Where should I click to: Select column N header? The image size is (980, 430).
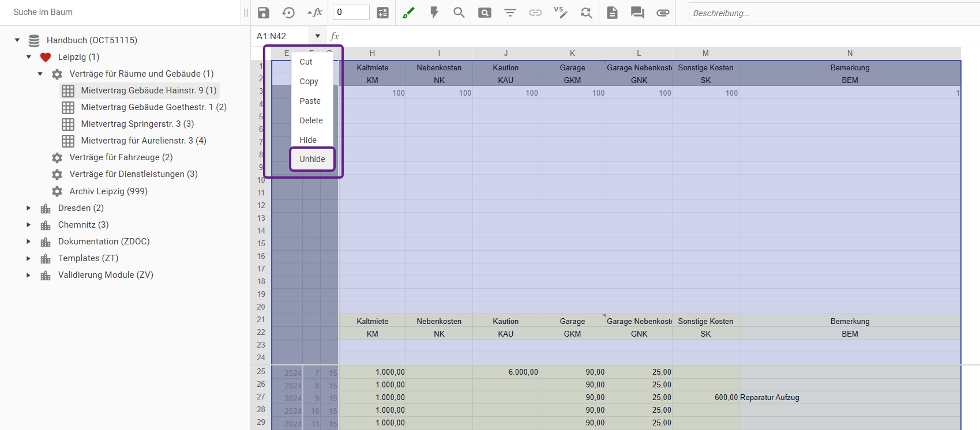[x=850, y=53]
